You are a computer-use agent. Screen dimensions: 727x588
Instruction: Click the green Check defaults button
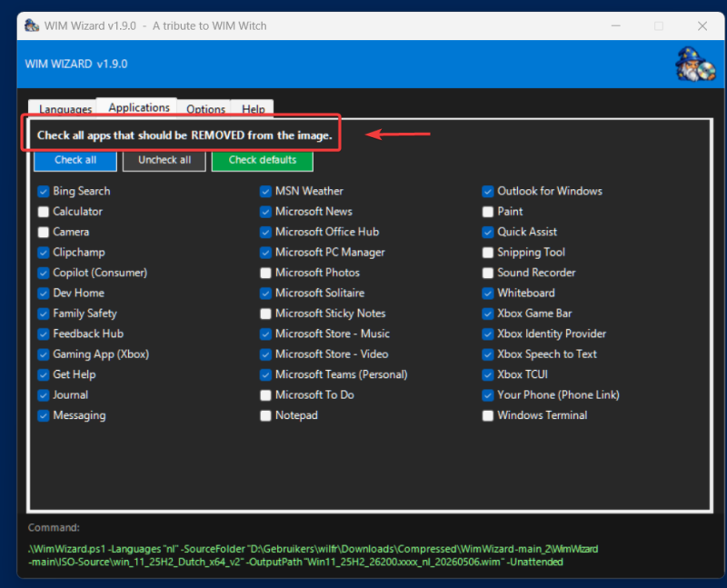coord(263,160)
